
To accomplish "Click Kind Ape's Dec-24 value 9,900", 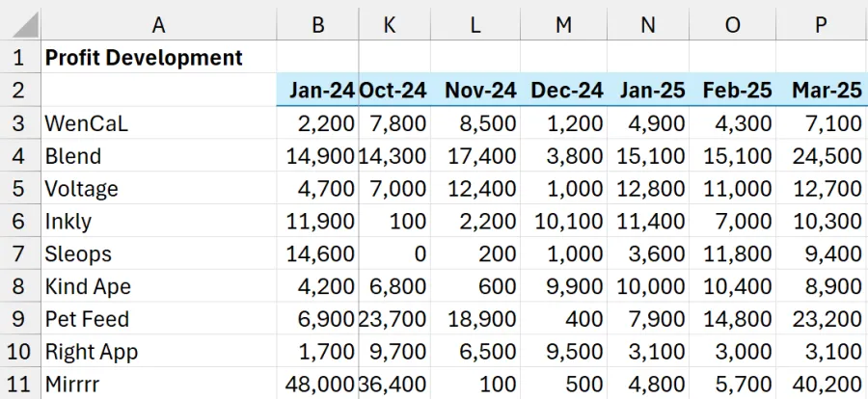I will (564, 285).
